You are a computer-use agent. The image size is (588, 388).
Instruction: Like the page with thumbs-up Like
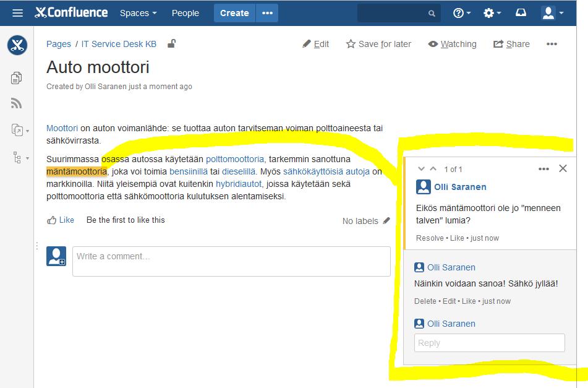coord(61,220)
